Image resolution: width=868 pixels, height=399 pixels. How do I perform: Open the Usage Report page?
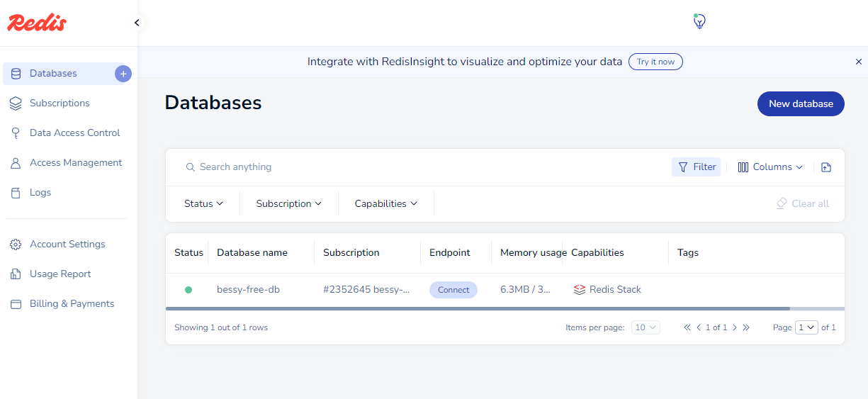[60, 274]
